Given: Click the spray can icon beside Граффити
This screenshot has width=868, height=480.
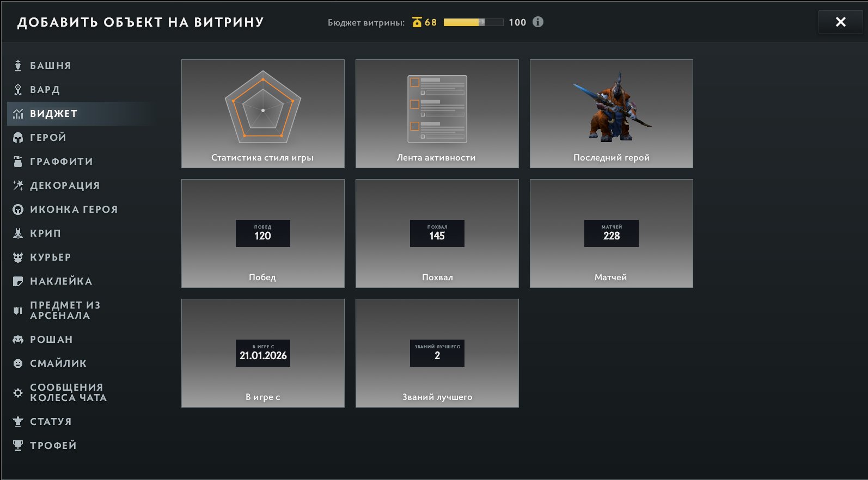Looking at the screenshot, I should [18, 162].
